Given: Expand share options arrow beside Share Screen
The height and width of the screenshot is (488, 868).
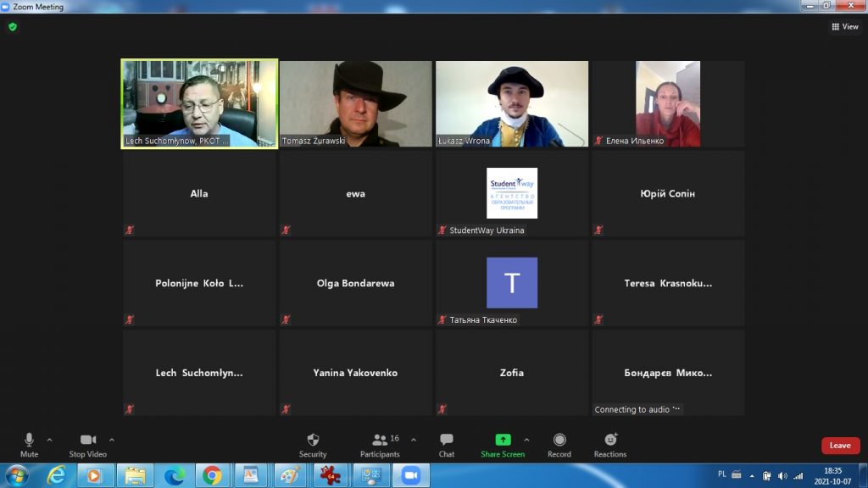Looking at the screenshot, I should (x=526, y=440).
